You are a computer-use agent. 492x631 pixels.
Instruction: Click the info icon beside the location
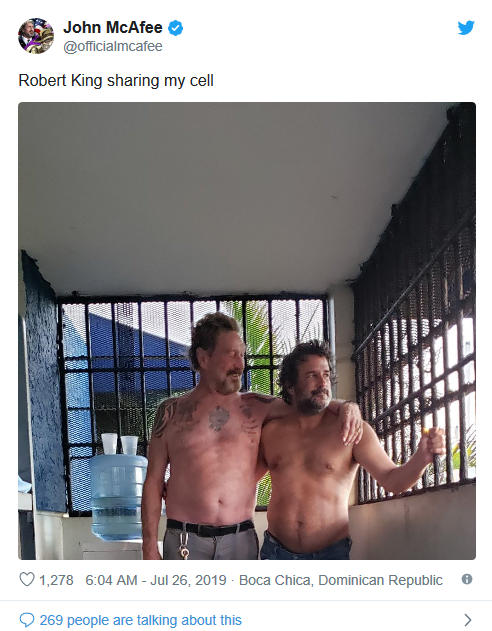(x=467, y=579)
